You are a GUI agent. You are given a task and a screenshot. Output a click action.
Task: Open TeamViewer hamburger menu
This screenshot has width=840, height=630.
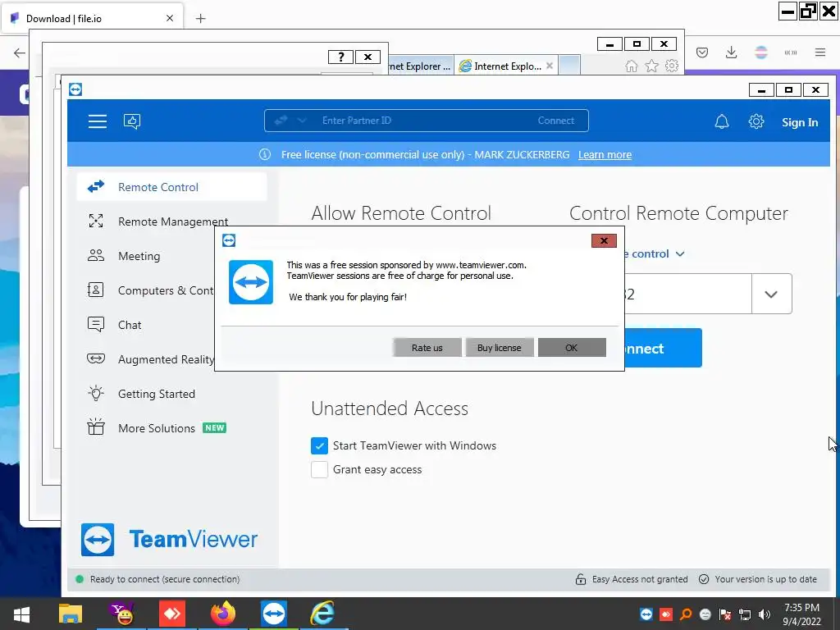click(x=98, y=121)
